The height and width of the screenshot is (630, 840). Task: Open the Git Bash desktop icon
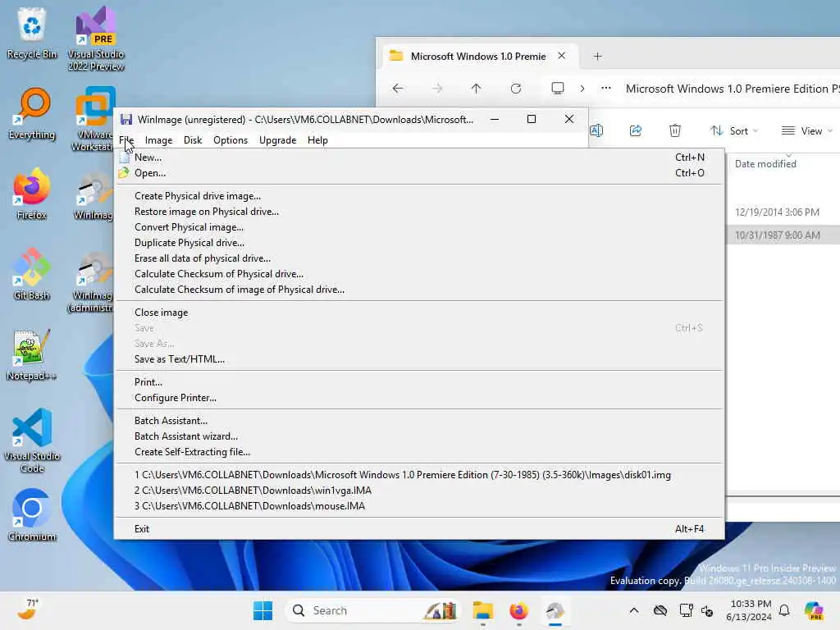click(32, 274)
